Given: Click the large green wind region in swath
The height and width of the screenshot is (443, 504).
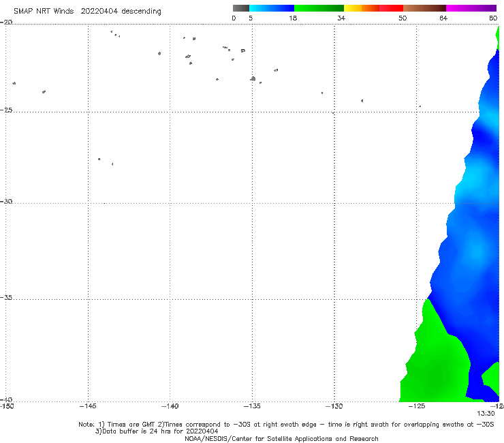Looking at the screenshot, I should point(434,361).
